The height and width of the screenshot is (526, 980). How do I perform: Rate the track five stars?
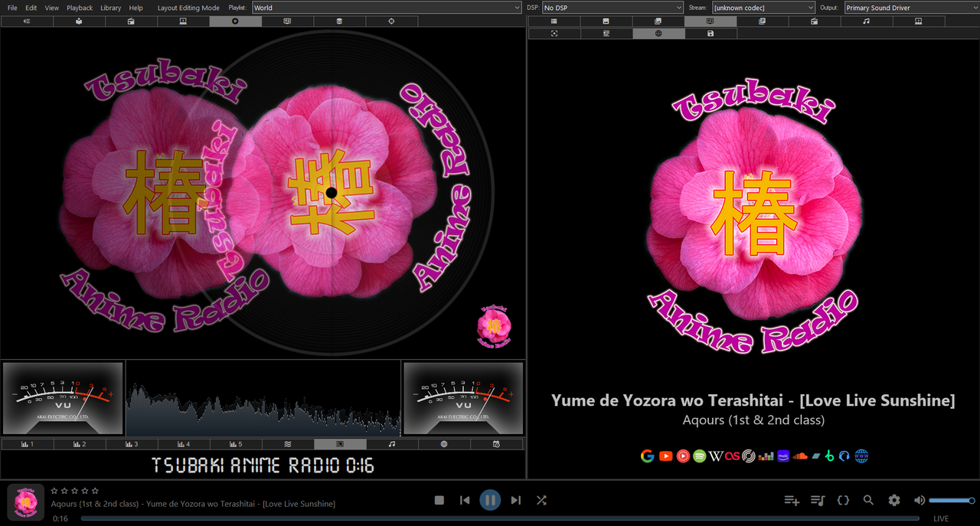(95, 491)
